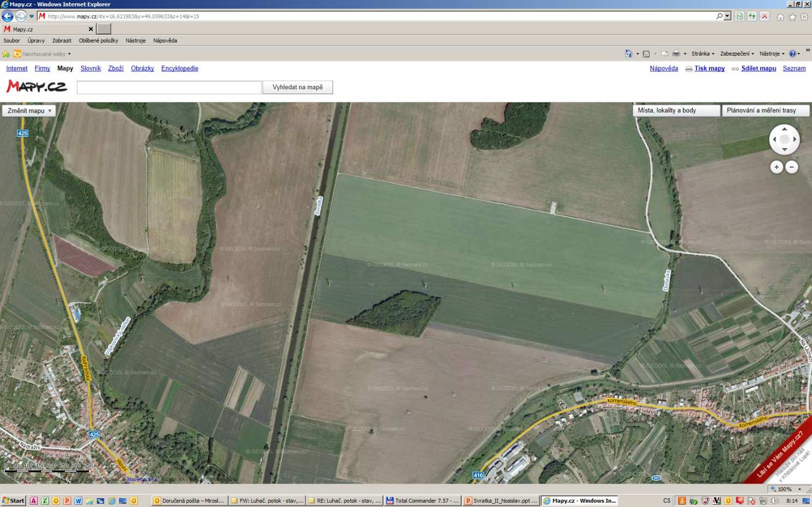Click the green Refresh arrows icon
The image size is (812, 507).
click(752, 16)
